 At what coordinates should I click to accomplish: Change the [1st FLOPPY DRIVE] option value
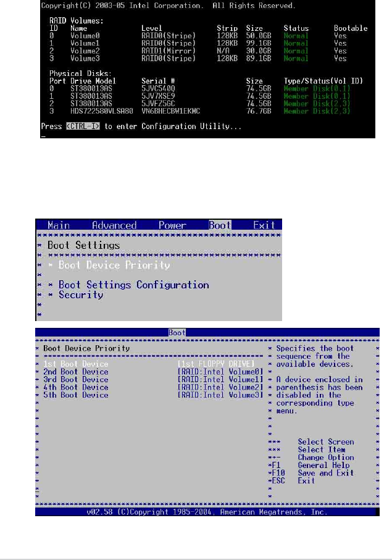pyautogui.click(x=216, y=364)
